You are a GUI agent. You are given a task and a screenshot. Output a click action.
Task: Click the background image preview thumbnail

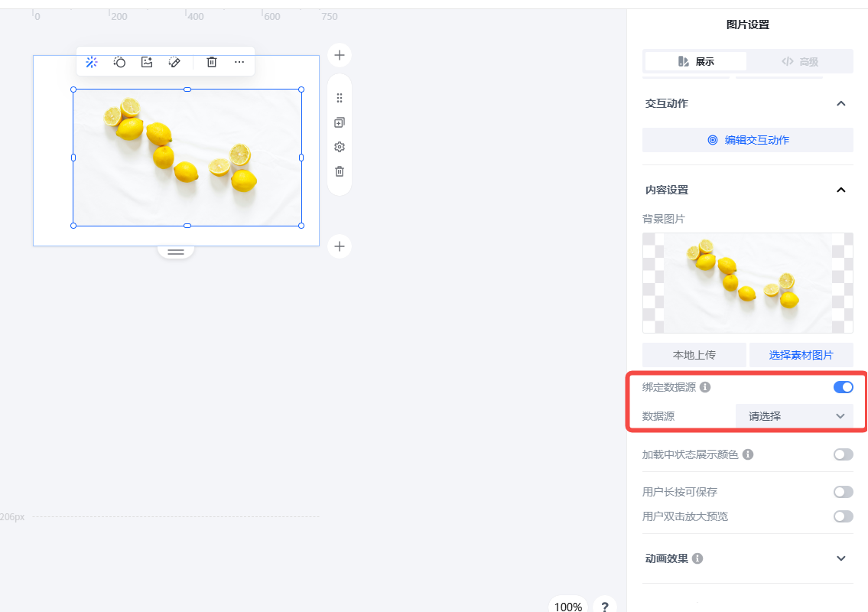tap(747, 283)
